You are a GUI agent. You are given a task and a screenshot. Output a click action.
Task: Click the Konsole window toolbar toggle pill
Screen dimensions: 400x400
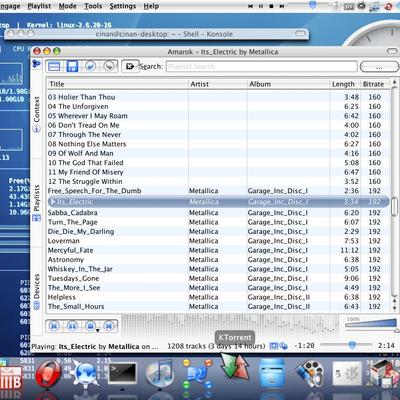(300, 34)
